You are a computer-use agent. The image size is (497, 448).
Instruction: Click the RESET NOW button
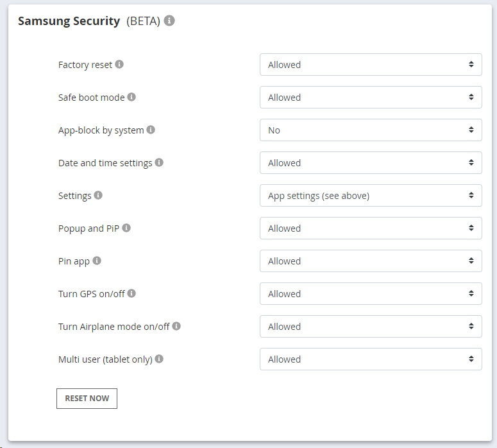(x=87, y=399)
